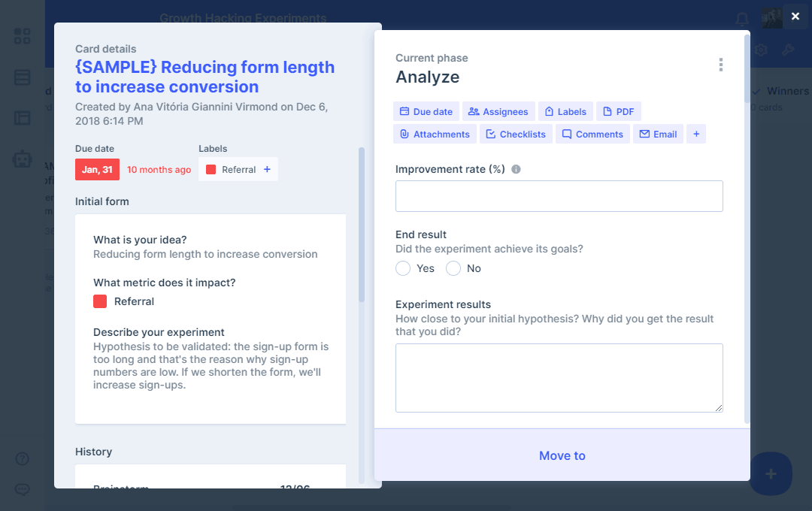Click the Experiment results text area
812x511 pixels.
559,378
